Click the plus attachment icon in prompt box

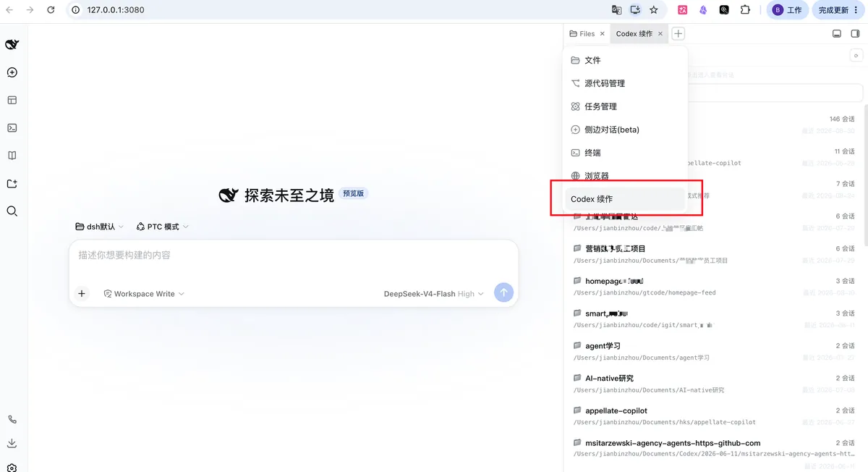82,293
